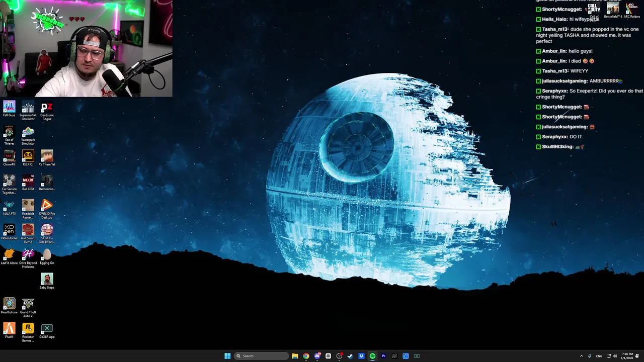Open the Hearthstone desktop shortcut

[x=9, y=306]
